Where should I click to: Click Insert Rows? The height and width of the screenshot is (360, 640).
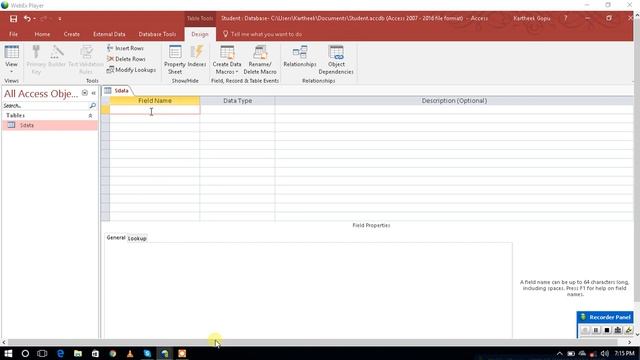[125, 48]
